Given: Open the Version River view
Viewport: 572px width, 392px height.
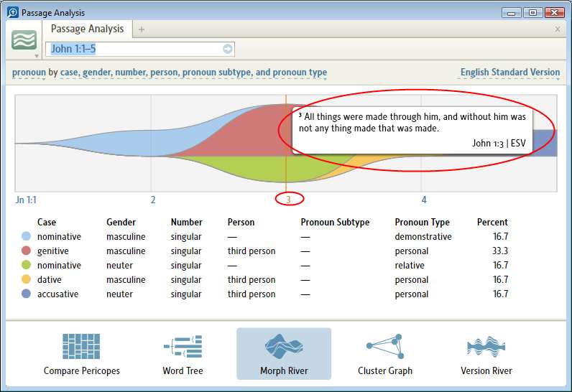Looking at the screenshot, I should tap(486, 354).
